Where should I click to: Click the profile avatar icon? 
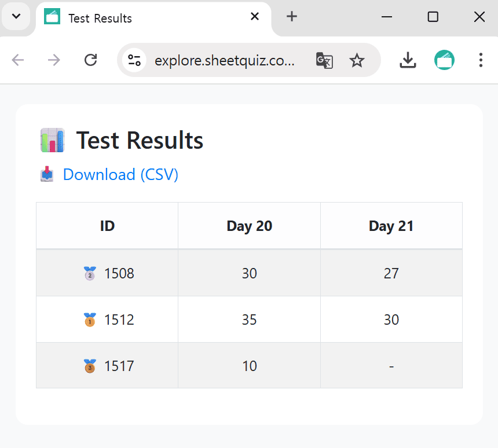pos(444,60)
